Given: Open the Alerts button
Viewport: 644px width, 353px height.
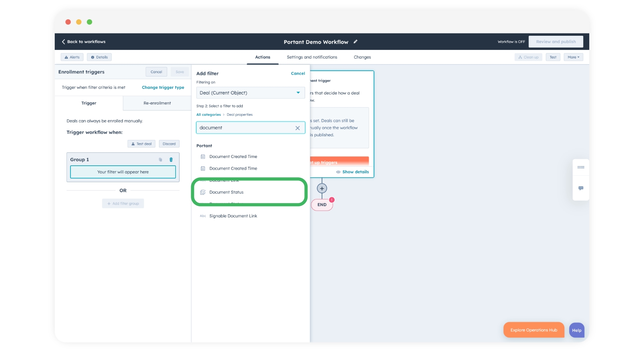Looking at the screenshot, I should tap(72, 57).
